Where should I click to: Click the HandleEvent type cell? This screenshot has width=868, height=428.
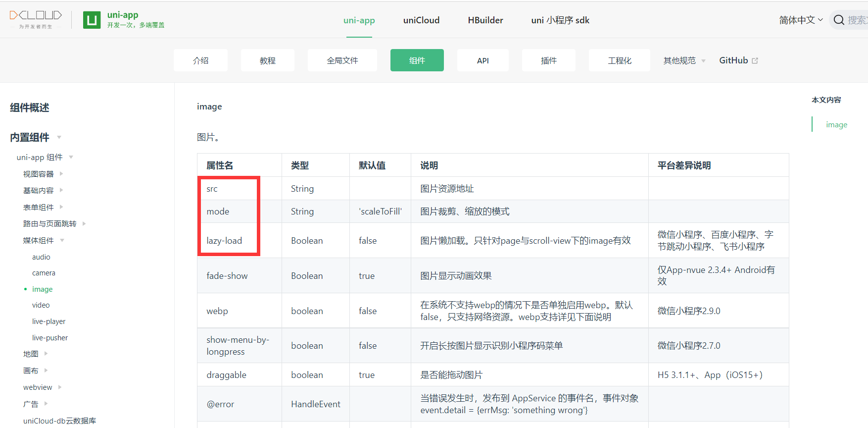click(x=316, y=404)
